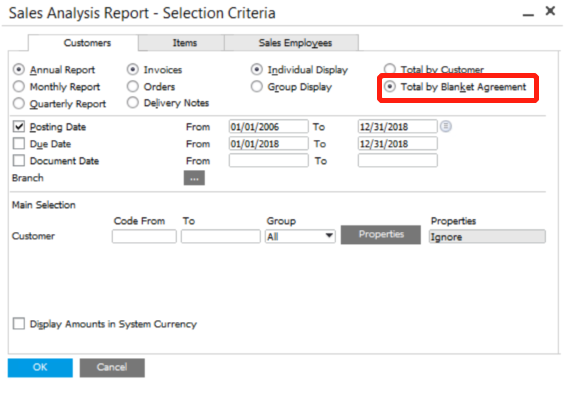Open the posting date range selection icon
Viewport: 566px width, 396px height.
coord(446,126)
